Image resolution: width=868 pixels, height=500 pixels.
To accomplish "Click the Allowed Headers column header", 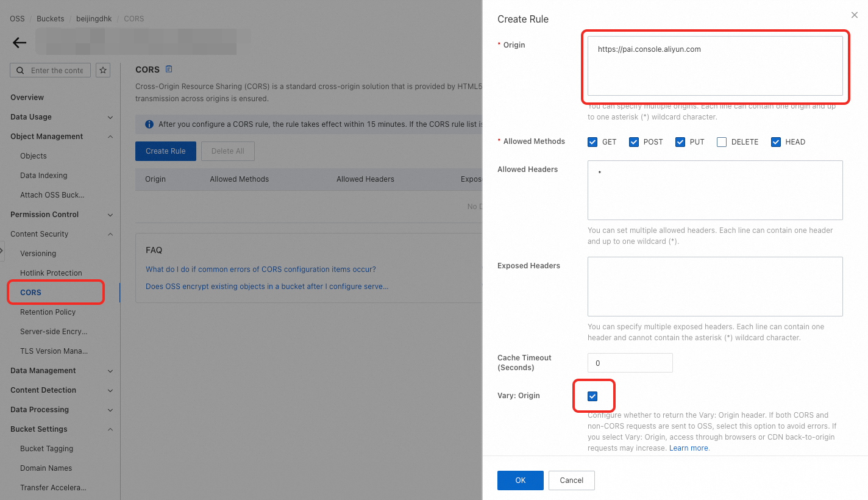I will tap(365, 179).
